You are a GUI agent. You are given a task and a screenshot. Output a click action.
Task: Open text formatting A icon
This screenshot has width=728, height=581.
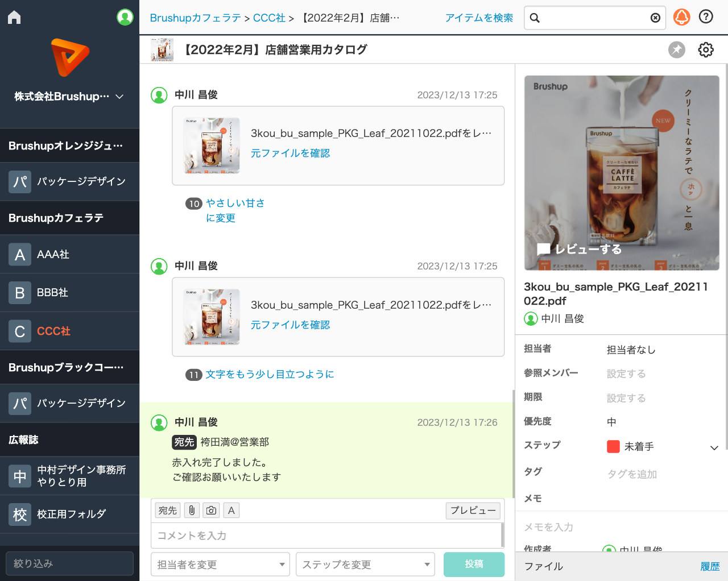point(231,511)
